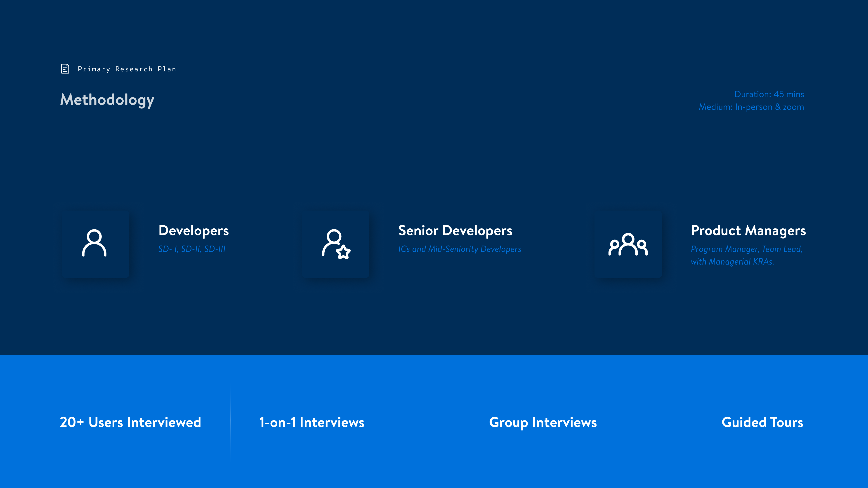868x488 pixels.
Task: Click the Methodology heading
Action: click(x=107, y=100)
